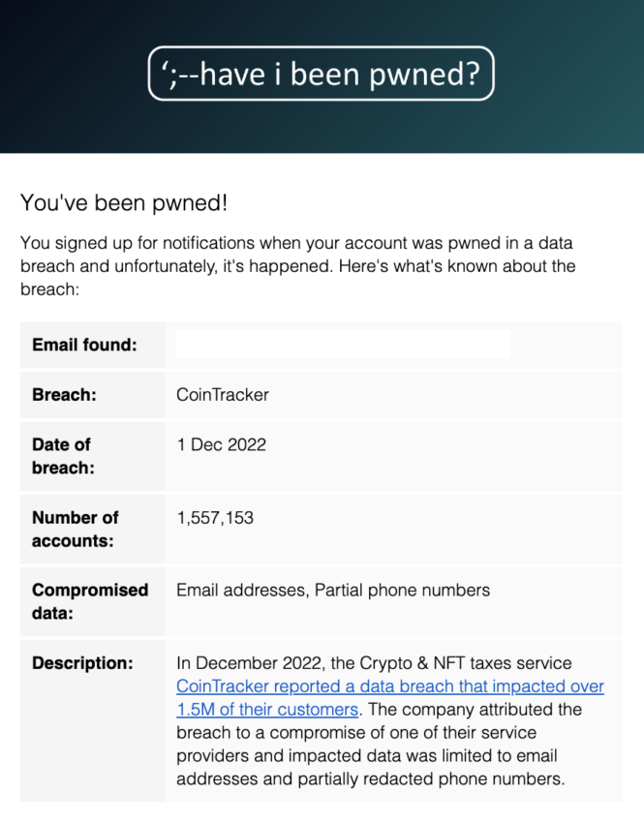This screenshot has width=644, height=823.
Task: Select the 'You've been pwned!' heading
Action: tap(124, 202)
